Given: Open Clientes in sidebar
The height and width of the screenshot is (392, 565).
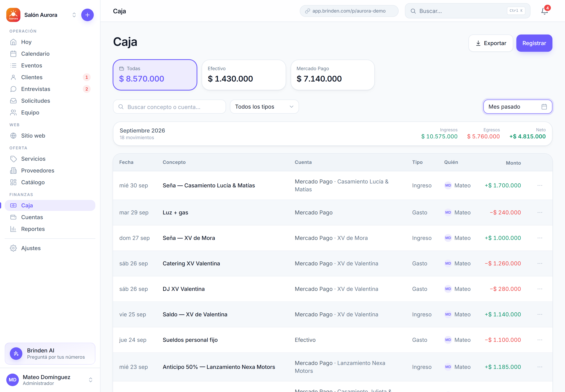Looking at the screenshot, I should (x=50, y=77).
